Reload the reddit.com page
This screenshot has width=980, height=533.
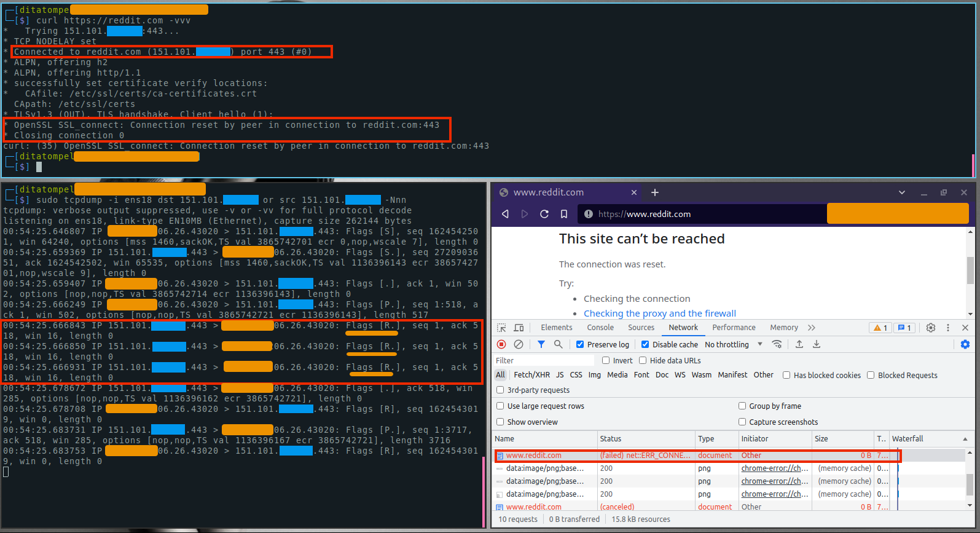click(x=544, y=214)
